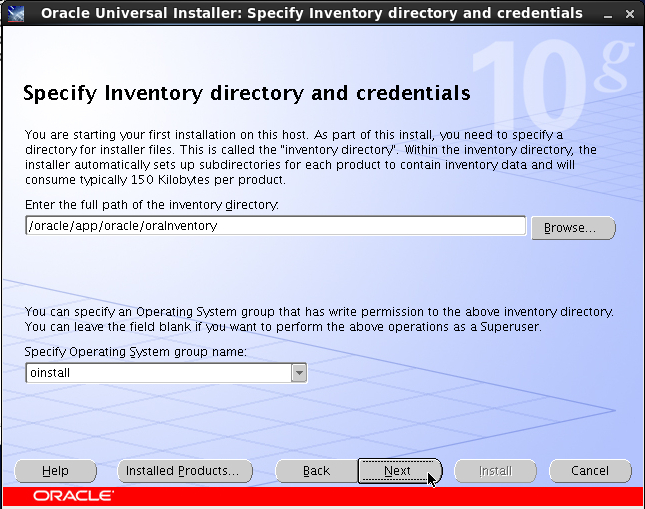Minimize the Oracle Universal Installer window

pyautogui.click(x=608, y=14)
